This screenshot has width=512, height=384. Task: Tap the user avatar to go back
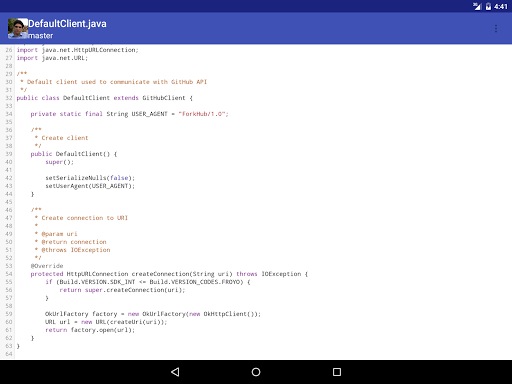(18, 29)
